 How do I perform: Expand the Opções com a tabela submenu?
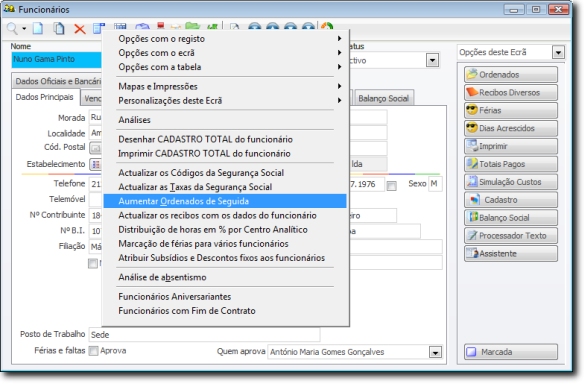[225, 67]
